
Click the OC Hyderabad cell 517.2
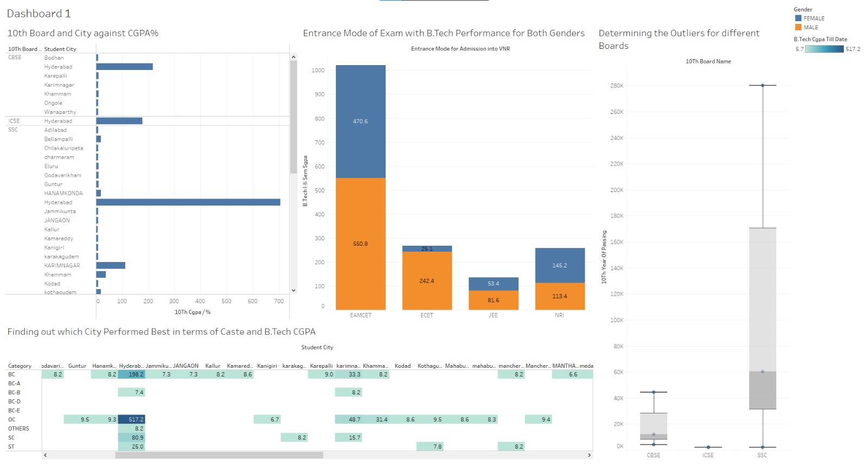[x=131, y=419]
